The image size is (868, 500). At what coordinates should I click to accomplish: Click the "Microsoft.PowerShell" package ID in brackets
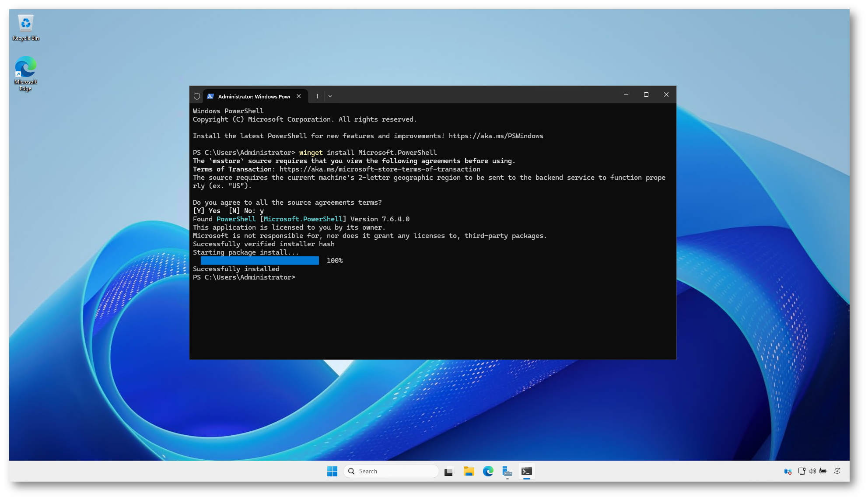[x=303, y=219]
